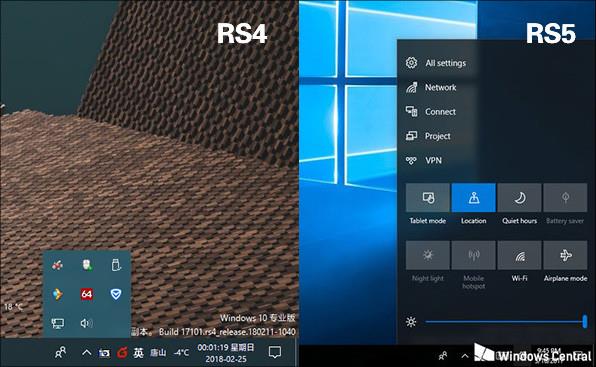This screenshot has height=367, width=596.
Task: Click the camera icon on the RS4 taskbar
Action: [x=104, y=353]
